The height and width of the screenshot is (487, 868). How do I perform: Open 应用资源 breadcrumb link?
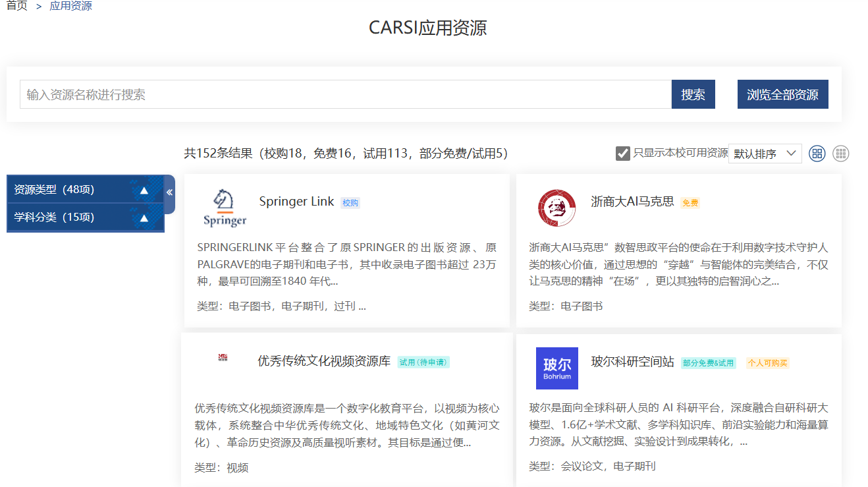pyautogui.click(x=71, y=6)
